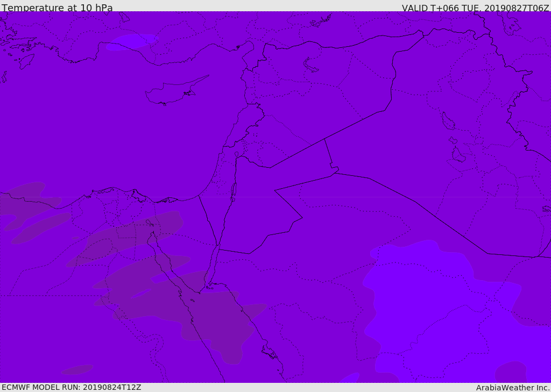Click the 'ArabiaWeather Inc' credit text
Image resolution: width=551 pixels, height=392 pixels.
(x=513, y=388)
